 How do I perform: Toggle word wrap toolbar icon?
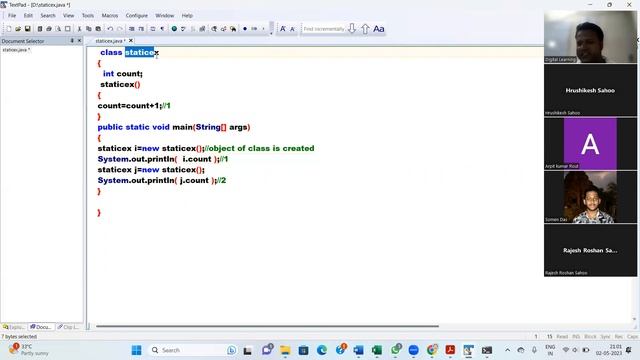(x=153, y=29)
